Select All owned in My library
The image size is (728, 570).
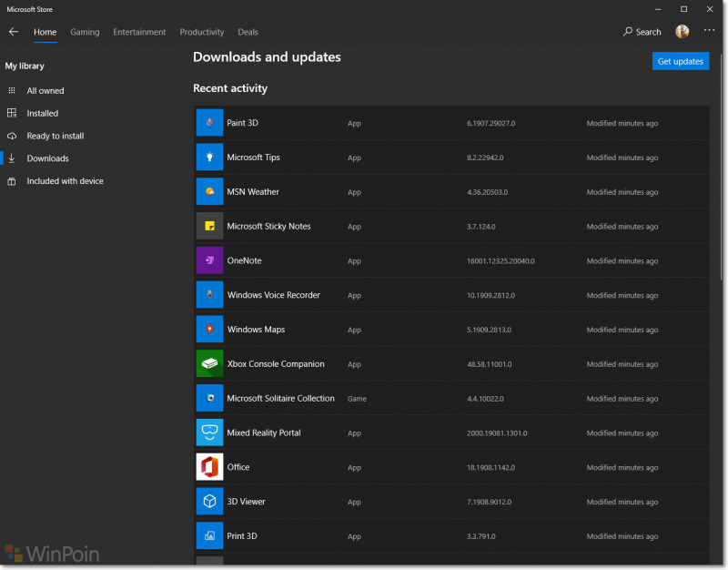pyautogui.click(x=45, y=90)
